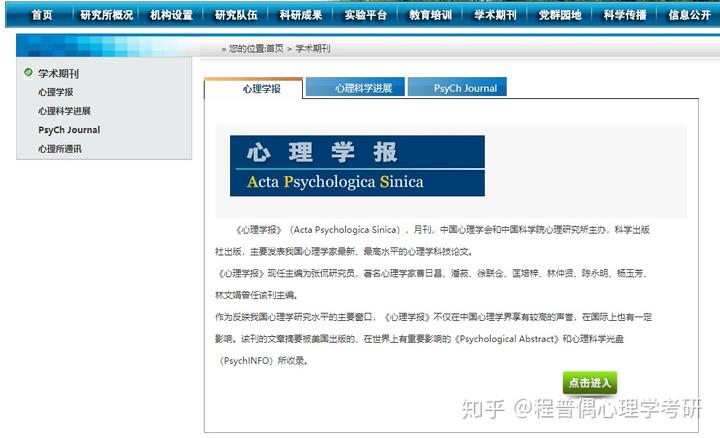Open the 学术期刊 top menu item
The width and height of the screenshot is (720, 438).
(495, 15)
